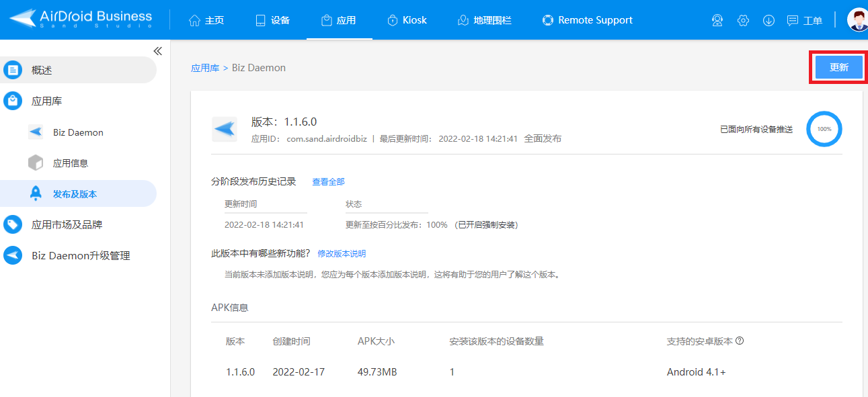
Task: Click app ID com.sand.airdroidbiz text
Action: pos(328,139)
